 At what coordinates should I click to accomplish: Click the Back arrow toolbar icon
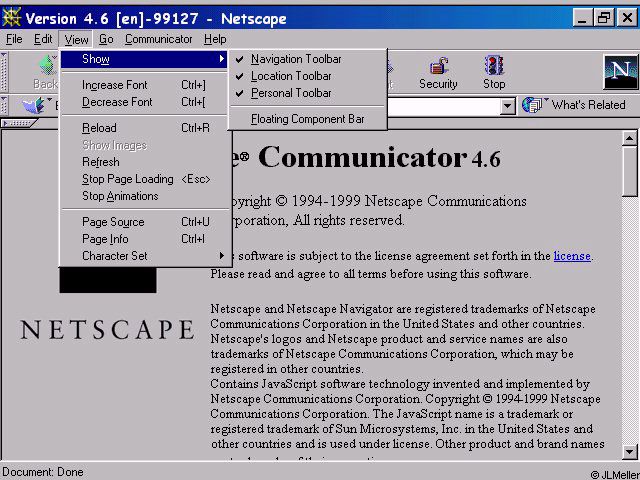point(48,65)
